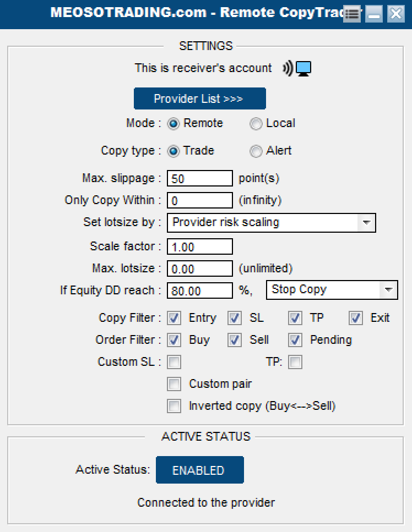This screenshot has width=412, height=532.
Task: Minimize the Remote CopyTrade panel
Action: coord(374,14)
